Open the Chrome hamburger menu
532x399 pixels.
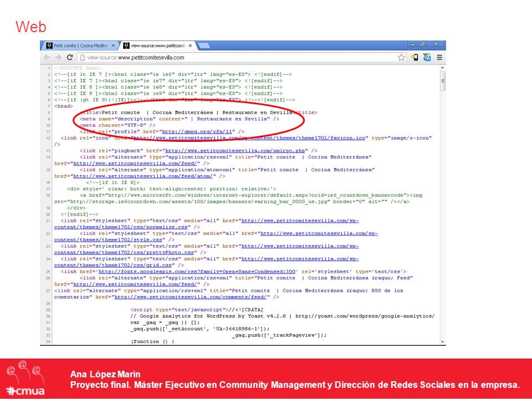point(439,57)
